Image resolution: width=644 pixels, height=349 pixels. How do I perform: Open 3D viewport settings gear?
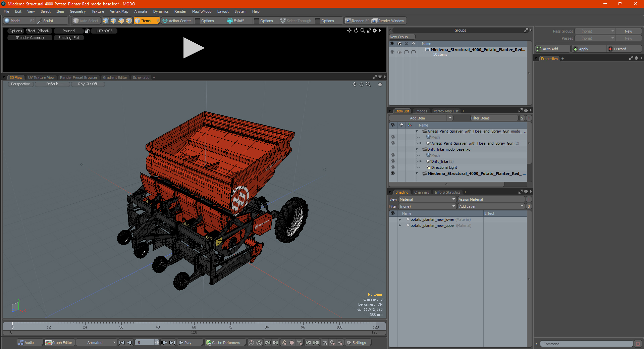[x=380, y=84]
